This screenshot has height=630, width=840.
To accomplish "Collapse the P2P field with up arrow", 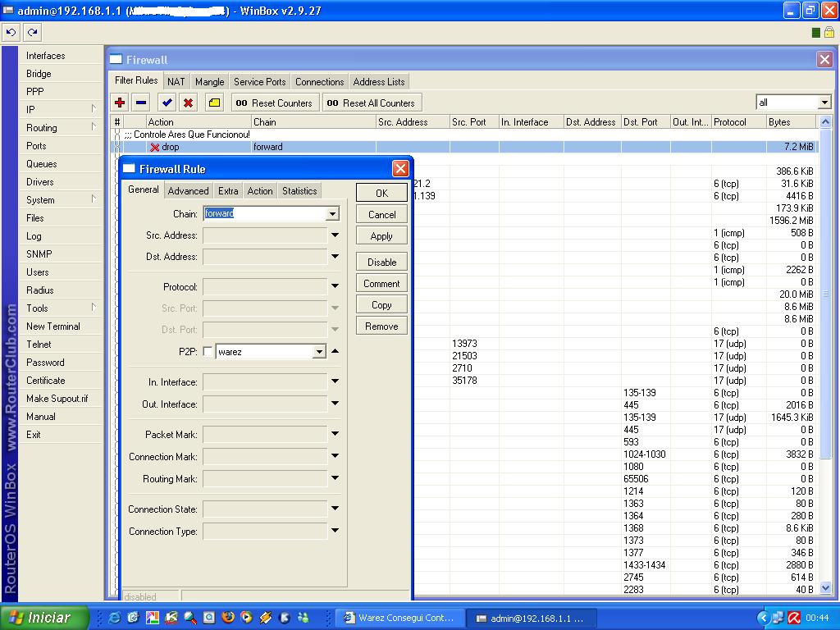I will 335,351.
